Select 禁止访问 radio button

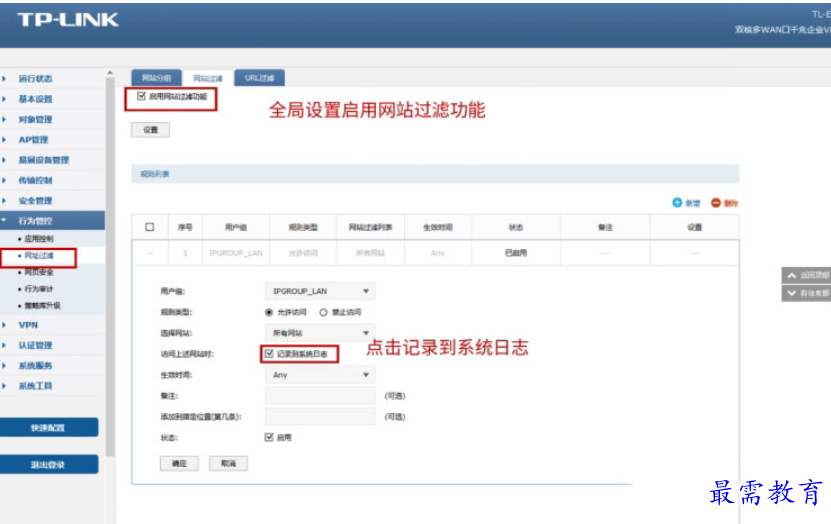pos(323,312)
